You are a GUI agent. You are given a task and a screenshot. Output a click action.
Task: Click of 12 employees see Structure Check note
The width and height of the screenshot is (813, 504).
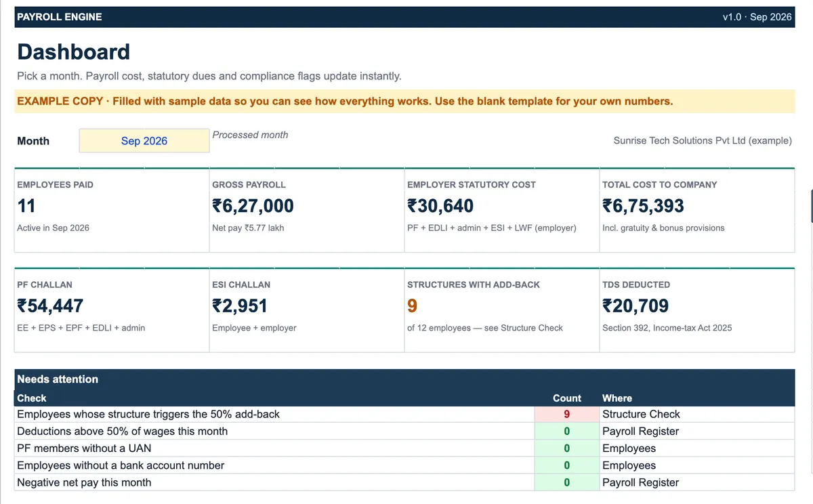click(x=485, y=328)
